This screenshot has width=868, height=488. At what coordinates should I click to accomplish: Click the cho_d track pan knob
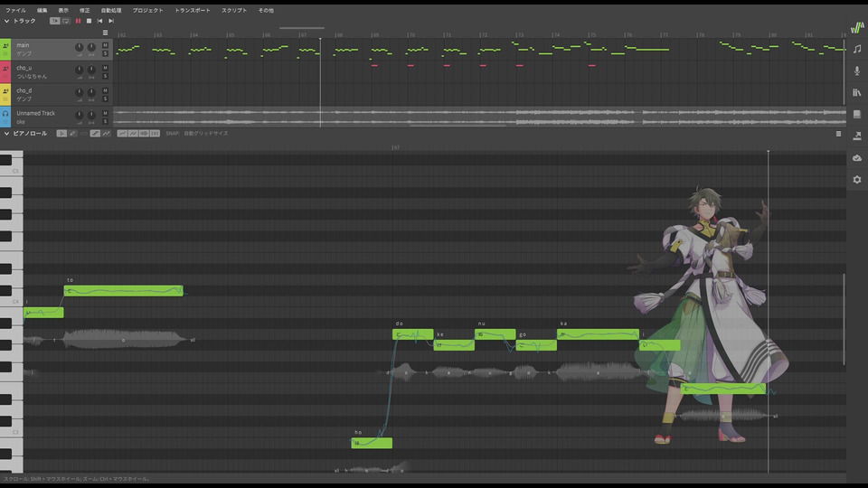point(91,93)
